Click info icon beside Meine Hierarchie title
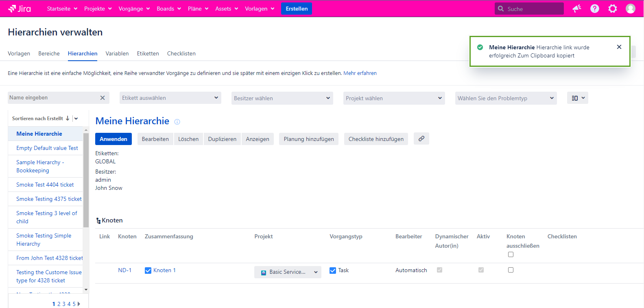The width and height of the screenshot is (644, 308). pos(177,122)
